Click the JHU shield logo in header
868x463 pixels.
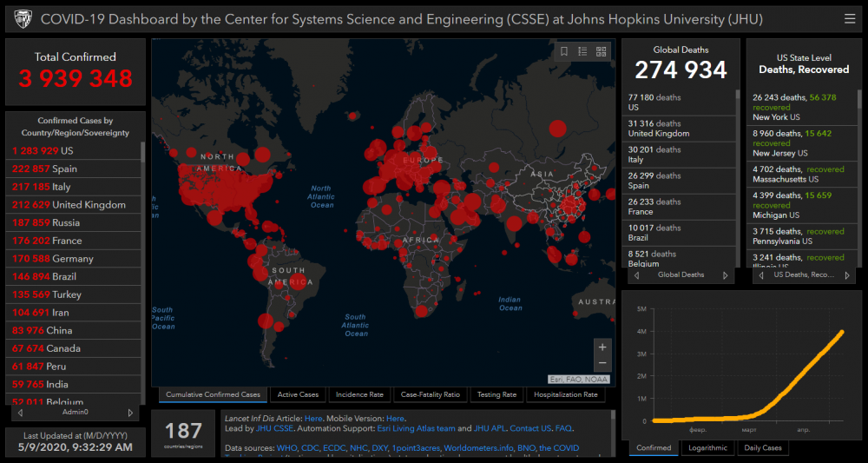[x=22, y=18]
